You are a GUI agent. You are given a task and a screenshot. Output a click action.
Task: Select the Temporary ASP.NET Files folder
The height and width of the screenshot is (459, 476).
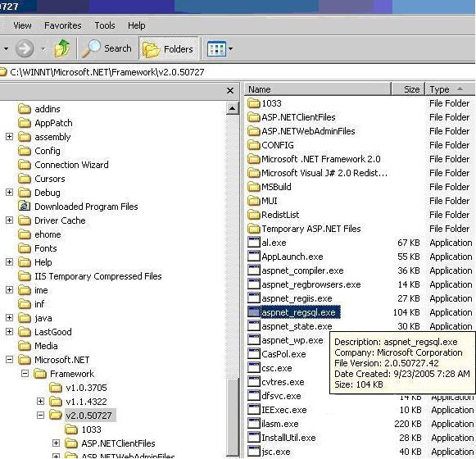pos(304,229)
